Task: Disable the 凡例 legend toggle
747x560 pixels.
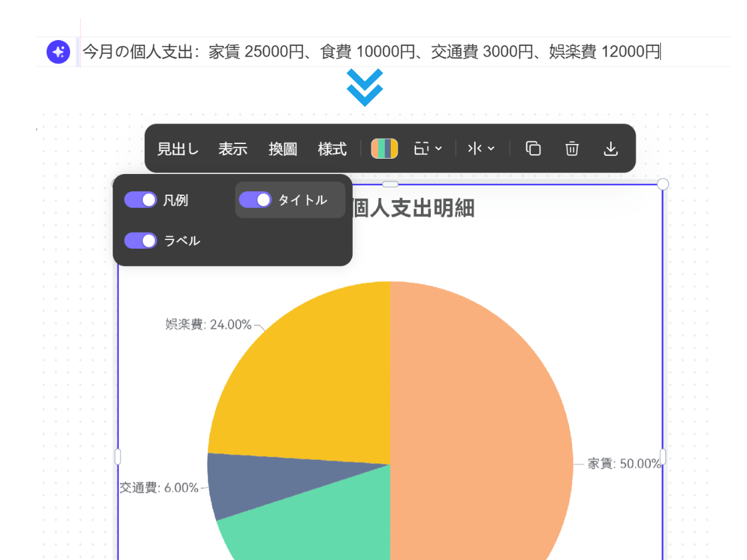Action: [141, 200]
